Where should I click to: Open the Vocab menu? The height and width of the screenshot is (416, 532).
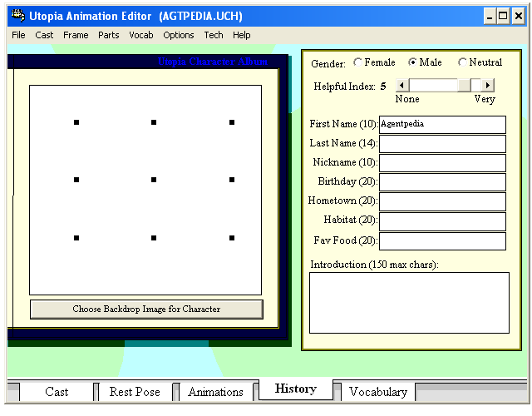(140, 35)
